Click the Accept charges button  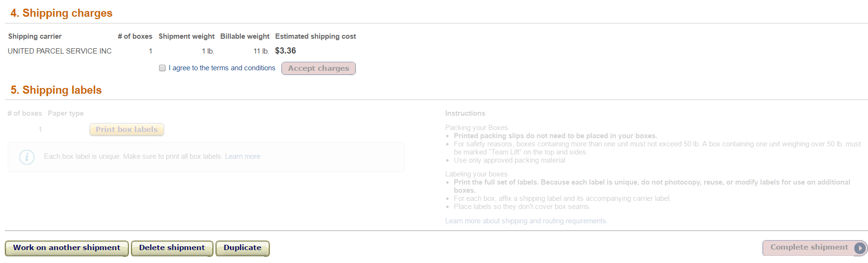(319, 68)
